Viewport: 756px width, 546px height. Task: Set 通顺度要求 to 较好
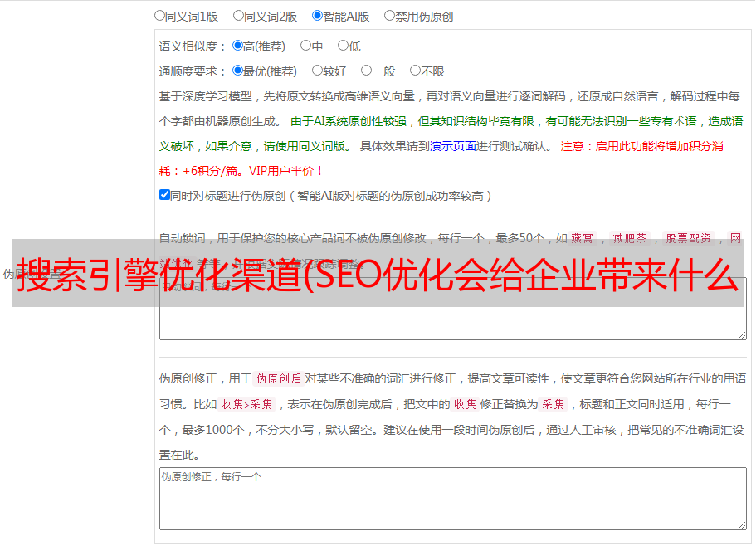point(317,71)
